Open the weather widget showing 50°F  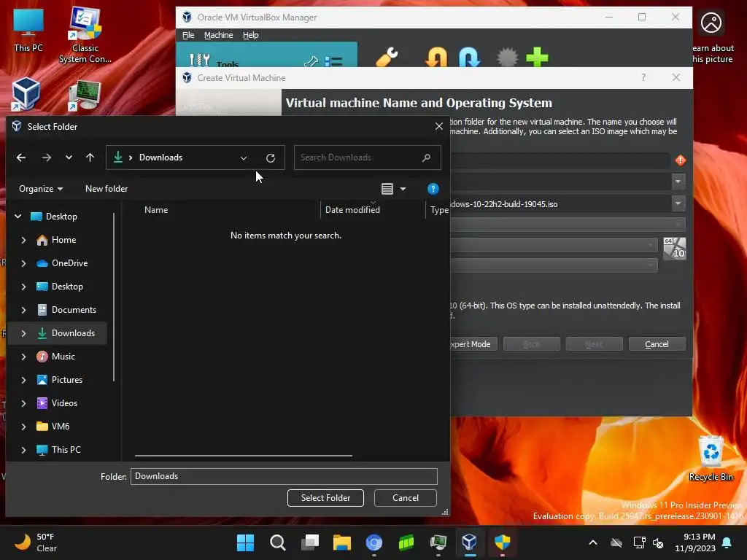click(x=36, y=542)
